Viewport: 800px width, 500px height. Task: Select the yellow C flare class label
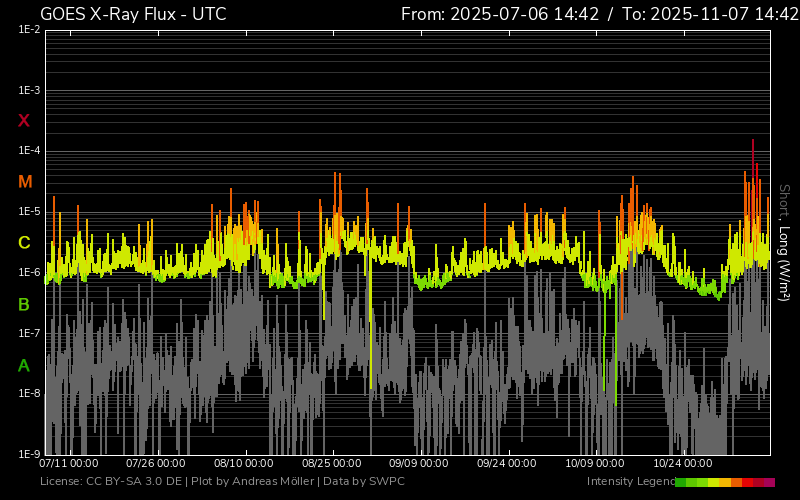click(24, 243)
